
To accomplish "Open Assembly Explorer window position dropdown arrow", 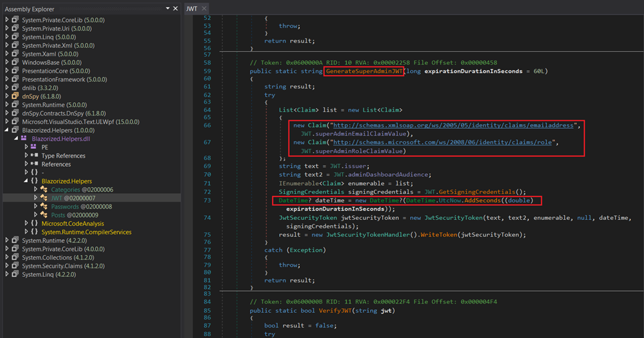I will pos(166,9).
